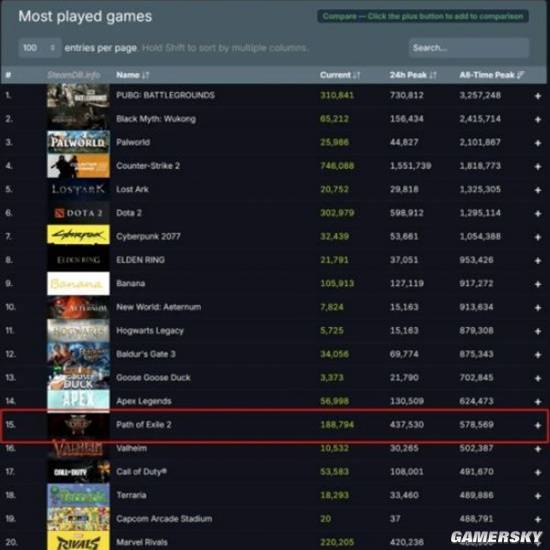Image resolution: width=550 pixels, height=550 pixels.
Task: Sort by All-Time Peak column header
Action: pyautogui.click(x=492, y=75)
